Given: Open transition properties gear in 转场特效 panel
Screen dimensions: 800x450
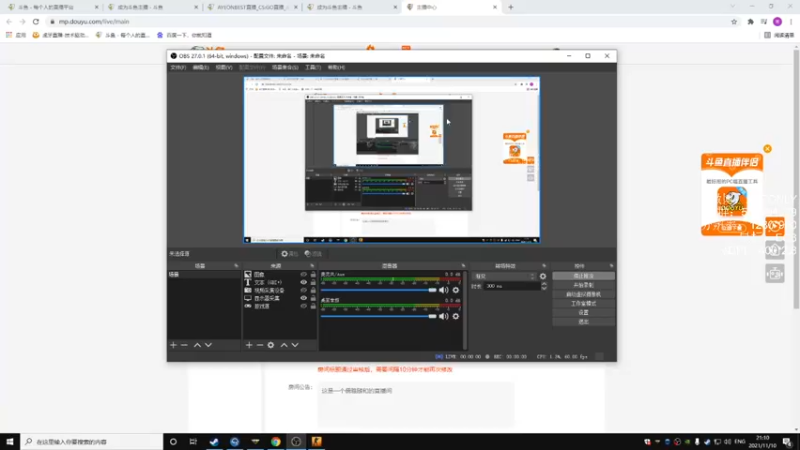Looking at the screenshot, I should (x=543, y=276).
